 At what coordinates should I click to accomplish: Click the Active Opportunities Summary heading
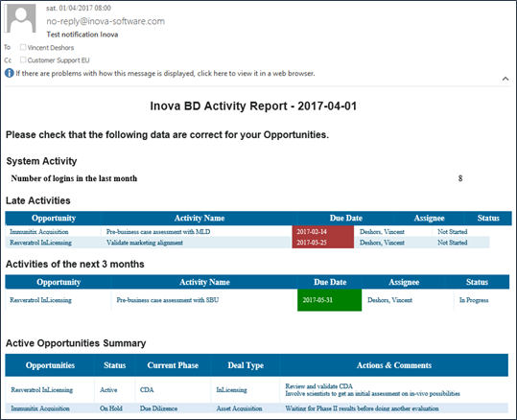(76, 343)
